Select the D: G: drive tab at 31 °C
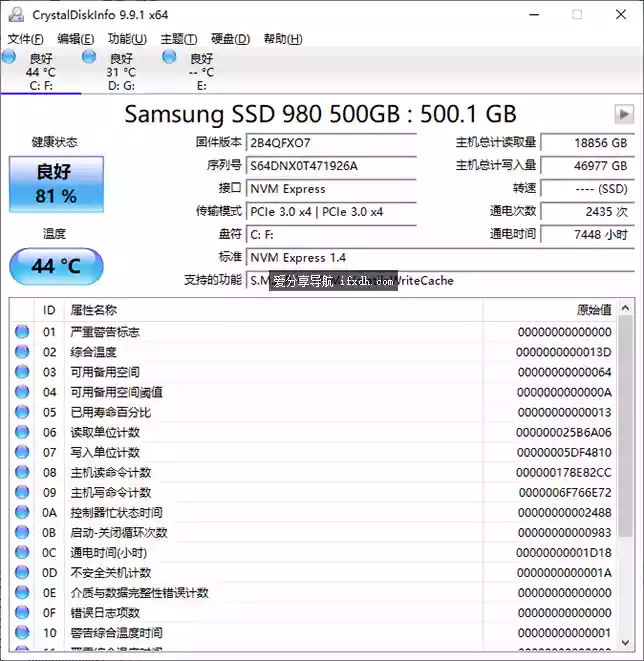 click(x=121, y=71)
